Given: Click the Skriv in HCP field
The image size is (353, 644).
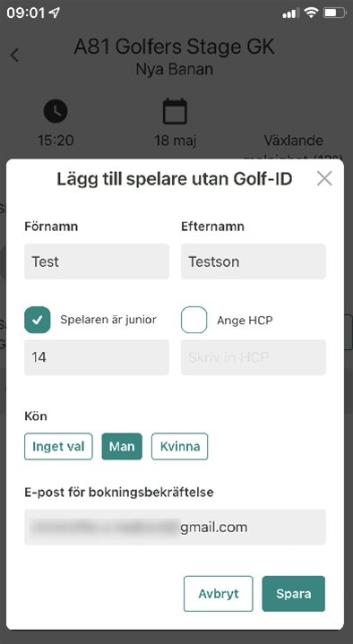Looking at the screenshot, I should pos(254,357).
